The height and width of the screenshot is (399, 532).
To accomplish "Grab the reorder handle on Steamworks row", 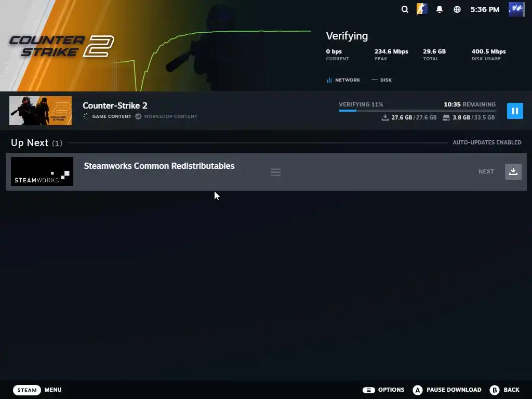I will [x=275, y=172].
